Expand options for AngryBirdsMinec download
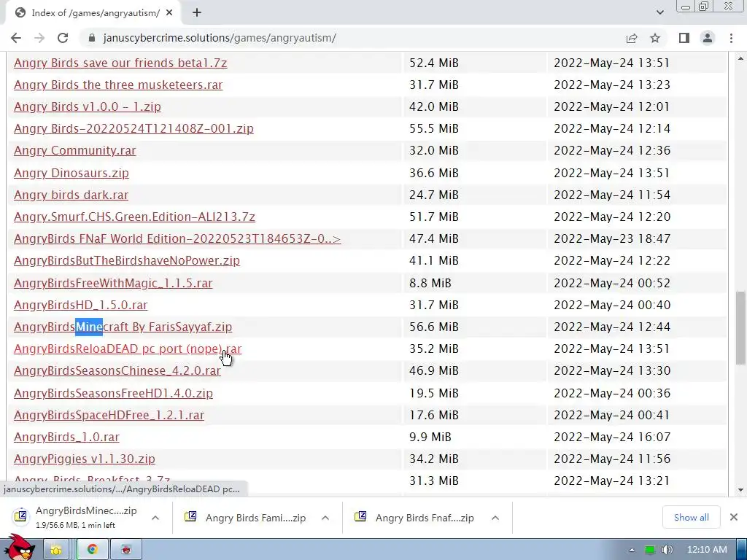 [x=155, y=518]
